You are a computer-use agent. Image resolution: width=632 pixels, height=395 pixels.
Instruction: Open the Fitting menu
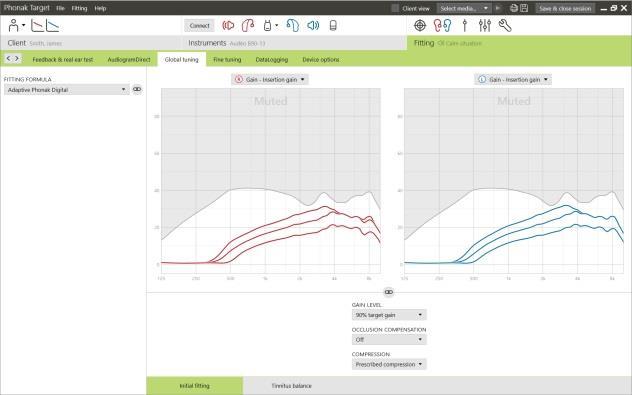(79, 8)
